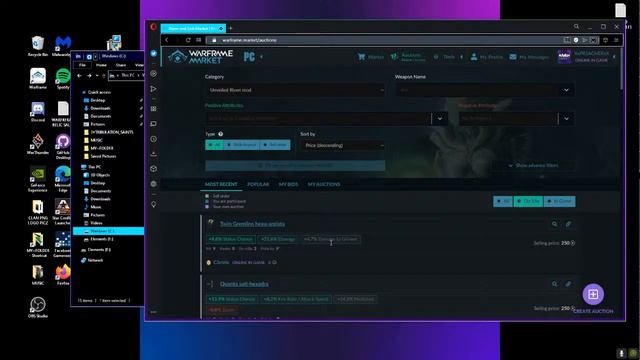
Task: Select the On Site status filter toggle
Action: pos(528,201)
